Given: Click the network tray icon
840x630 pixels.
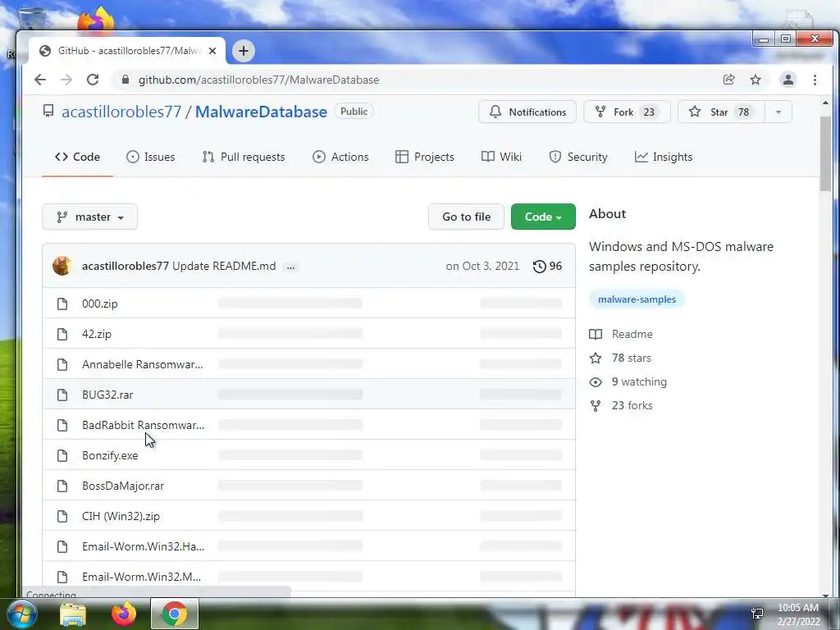Looking at the screenshot, I should (757, 614).
